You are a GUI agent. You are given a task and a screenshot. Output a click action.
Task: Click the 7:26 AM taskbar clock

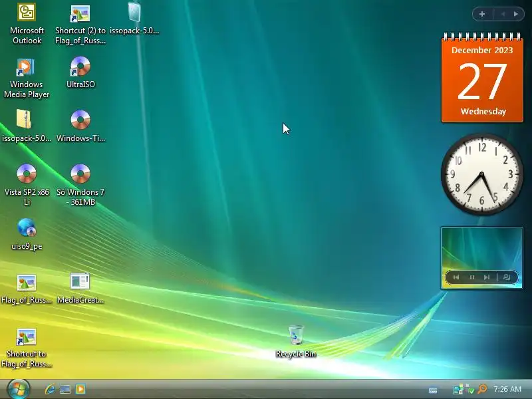pos(507,389)
